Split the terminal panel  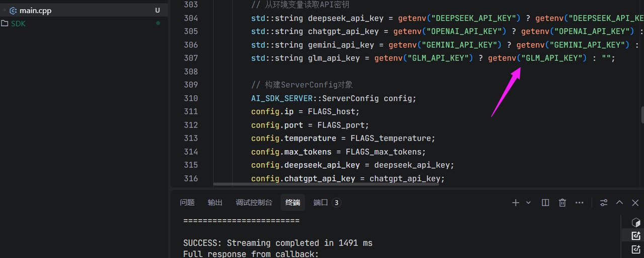click(x=545, y=203)
